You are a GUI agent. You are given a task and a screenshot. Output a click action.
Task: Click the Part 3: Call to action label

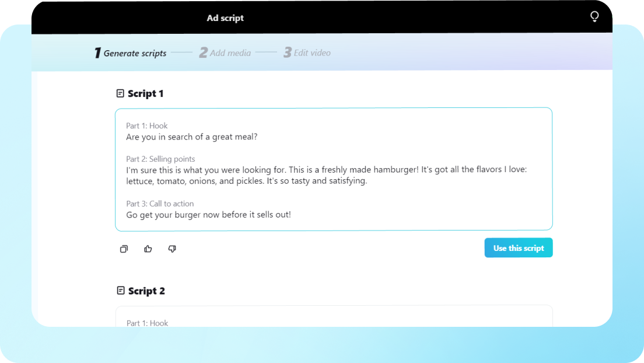tap(160, 204)
